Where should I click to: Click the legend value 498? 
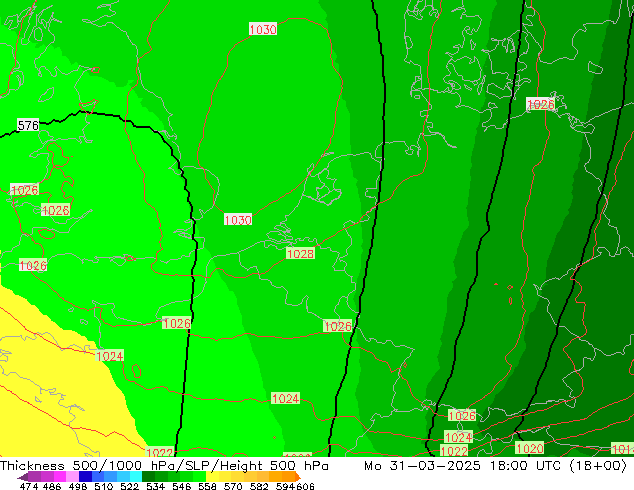pyautogui.click(x=76, y=486)
